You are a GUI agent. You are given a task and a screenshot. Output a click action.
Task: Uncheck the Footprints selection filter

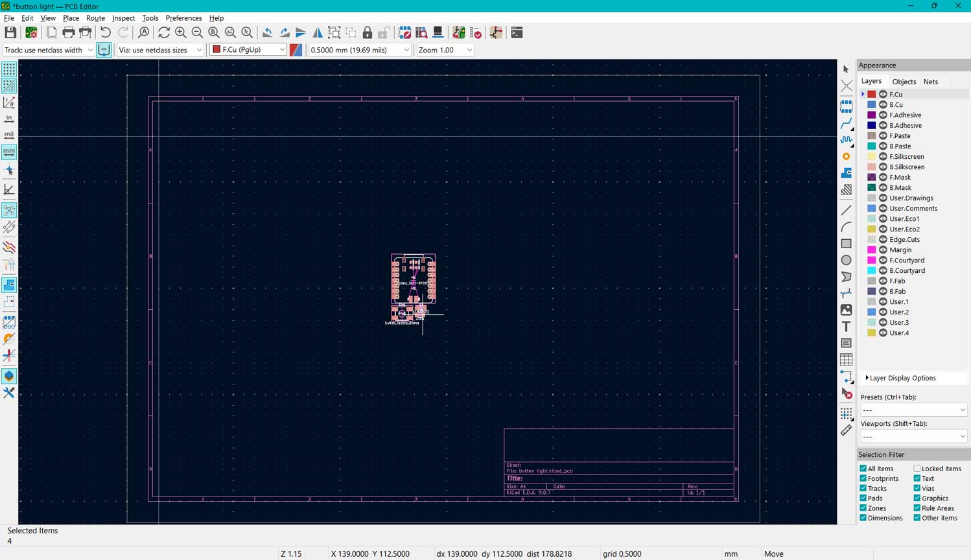pos(863,478)
